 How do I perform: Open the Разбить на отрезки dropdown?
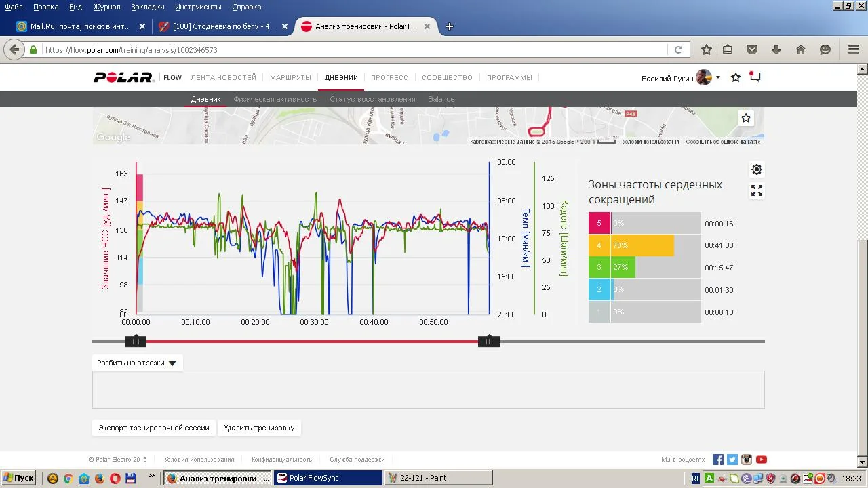pyautogui.click(x=137, y=363)
